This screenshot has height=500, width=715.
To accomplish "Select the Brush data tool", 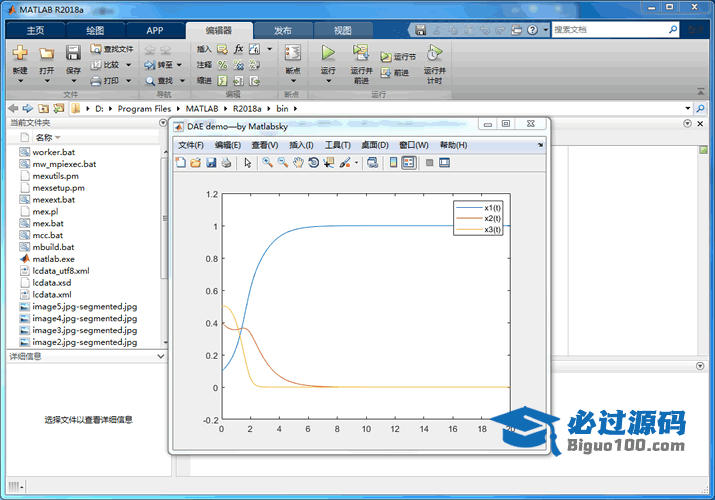I will coord(345,163).
